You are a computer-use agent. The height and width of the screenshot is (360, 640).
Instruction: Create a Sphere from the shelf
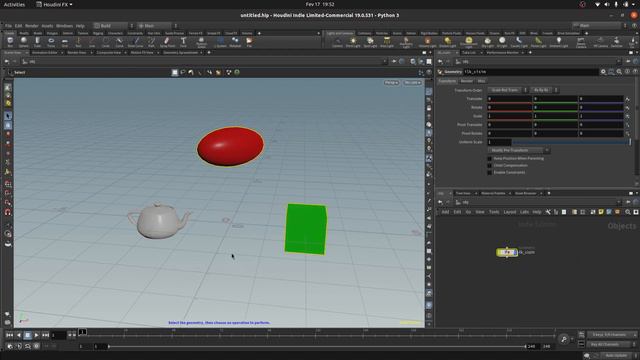[24, 41]
